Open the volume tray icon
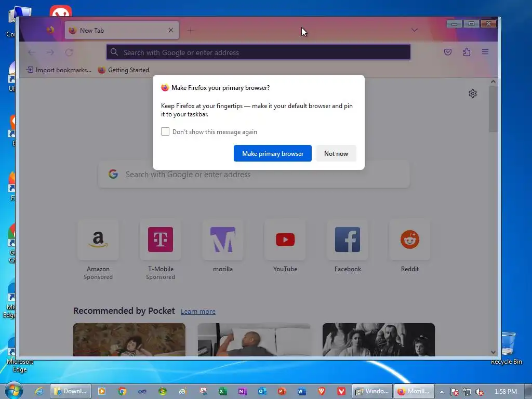This screenshot has height=399, width=532. (x=480, y=392)
